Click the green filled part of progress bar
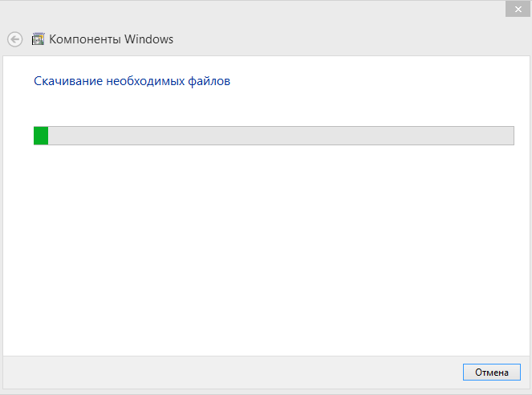 point(41,135)
